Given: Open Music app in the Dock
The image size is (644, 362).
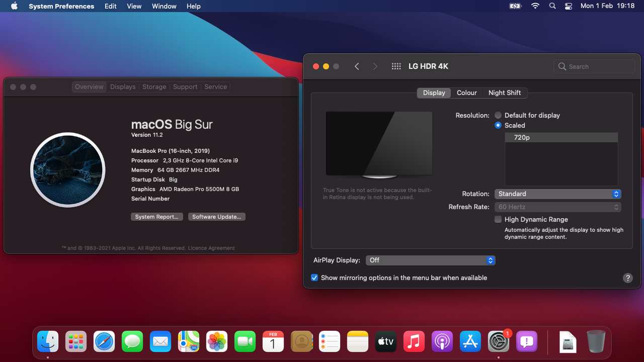Looking at the screenshot, I should (x=414, y=342).
